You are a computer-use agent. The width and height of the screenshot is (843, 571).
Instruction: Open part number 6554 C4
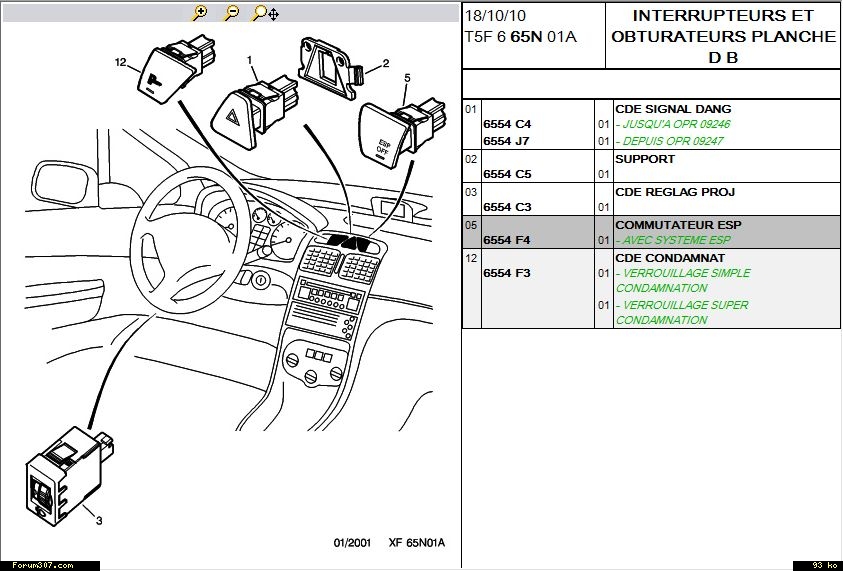(507, 124)
